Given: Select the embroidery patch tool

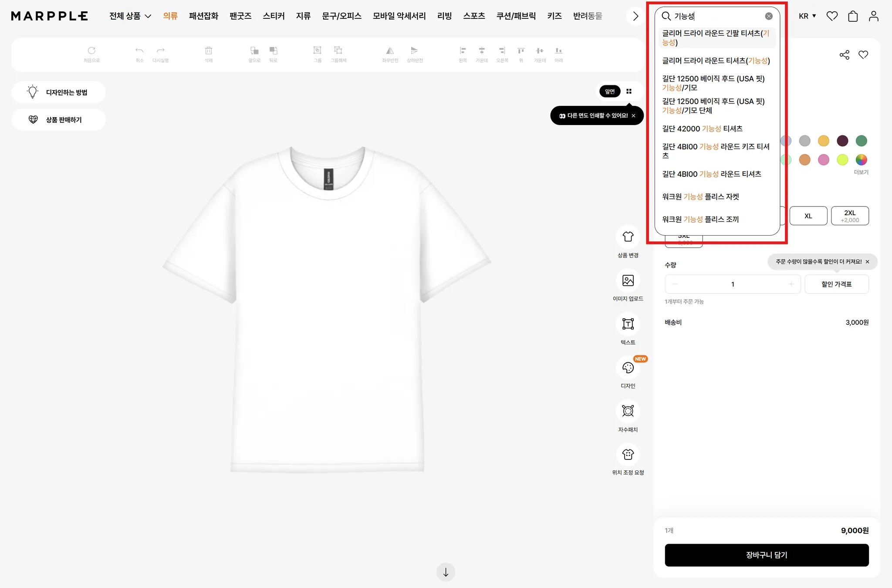Looking at the screenshot, I should [x=628, y=411].
